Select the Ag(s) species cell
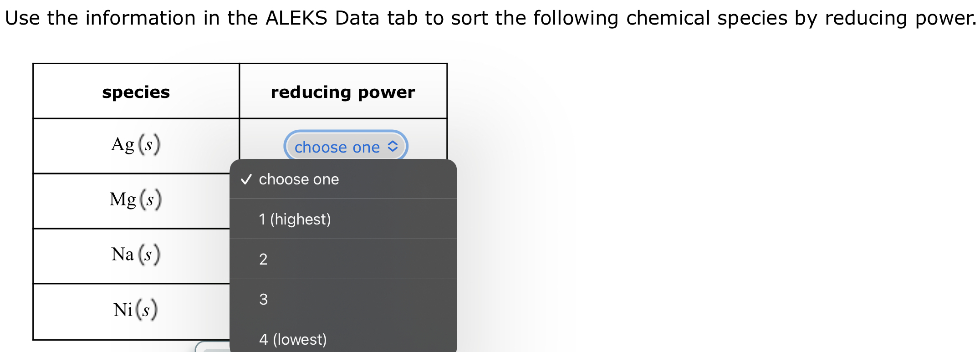Viewport: 980px width, 352px height. pos(136,146)
